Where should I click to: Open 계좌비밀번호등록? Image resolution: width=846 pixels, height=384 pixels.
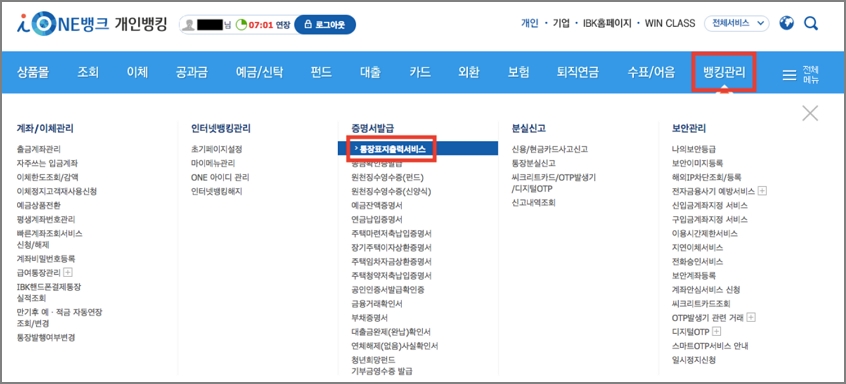(46, 258)
